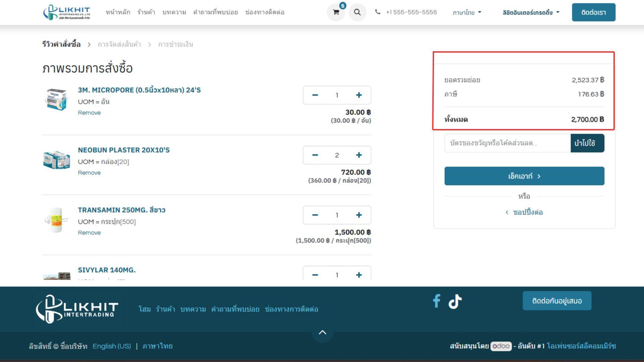The image size is (644, 362).
Task: Click ร้านค้า in the footer menu
Action: [165, 309]
